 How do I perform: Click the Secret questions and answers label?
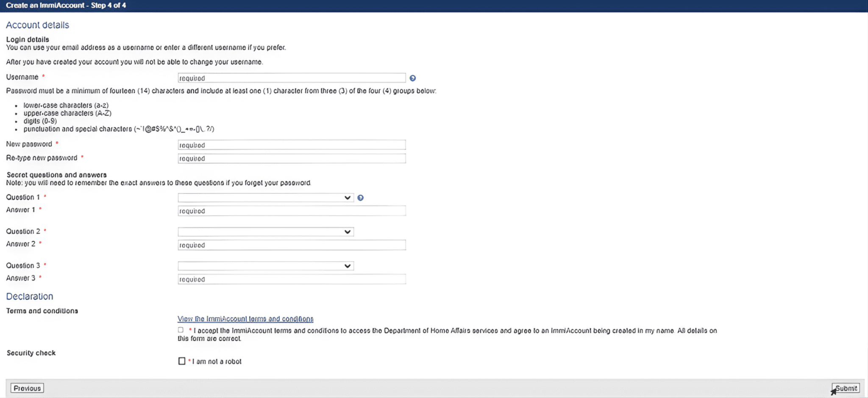tap(56, 175)
